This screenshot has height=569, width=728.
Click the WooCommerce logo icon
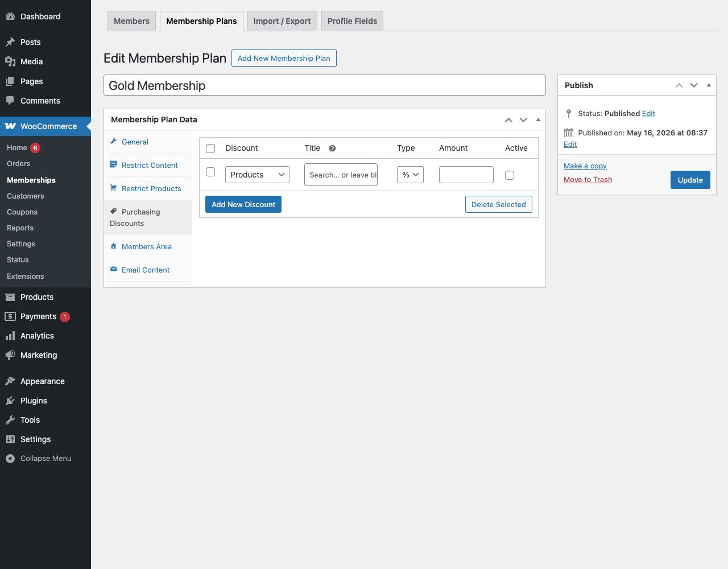(10, 126)
